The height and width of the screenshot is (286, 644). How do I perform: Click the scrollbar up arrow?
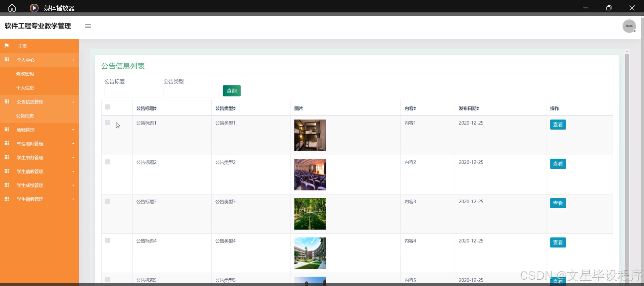click(x=627, y=52)
